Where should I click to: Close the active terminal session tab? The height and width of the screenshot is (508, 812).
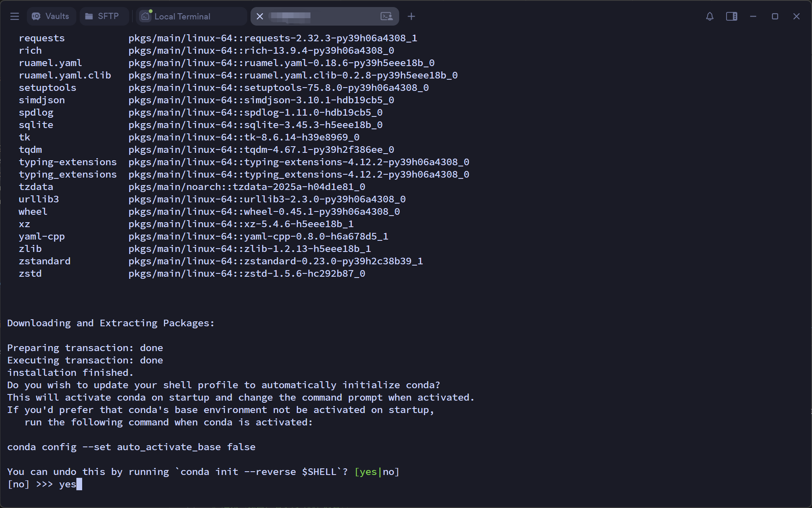(x=260, y=17)
